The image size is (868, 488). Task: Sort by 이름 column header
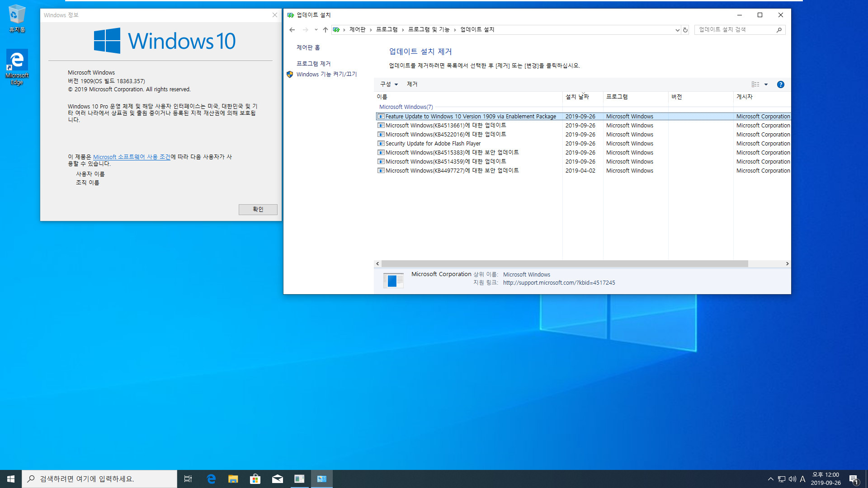point(468,97)
